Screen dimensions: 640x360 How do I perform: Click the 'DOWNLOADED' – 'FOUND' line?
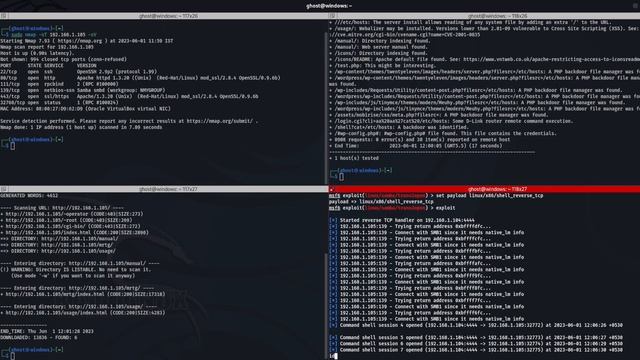[x=38, y=338]
